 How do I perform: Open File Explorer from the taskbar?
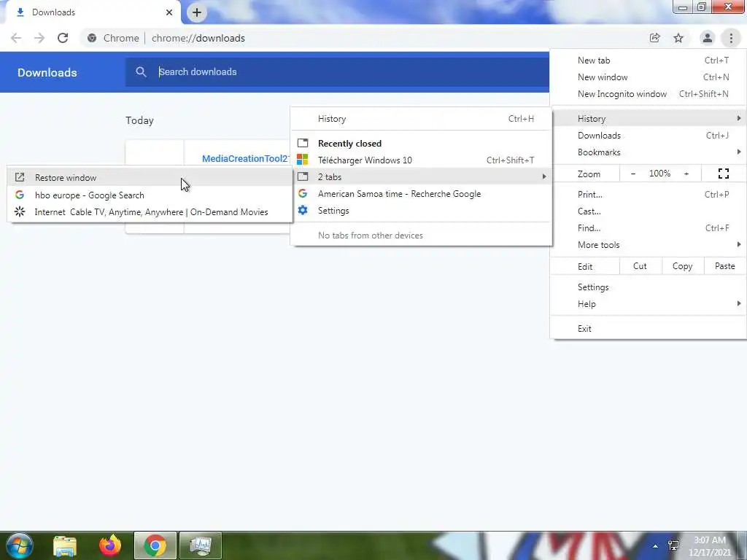coord(65,545)
